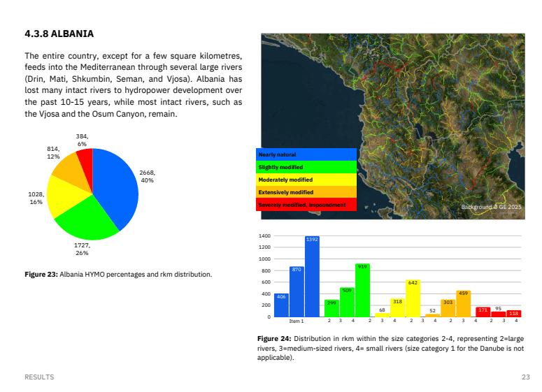This screenshot has width=542, height=392.
Task: Click the blue 40% pie chart slice
Action: click(115, 185)
